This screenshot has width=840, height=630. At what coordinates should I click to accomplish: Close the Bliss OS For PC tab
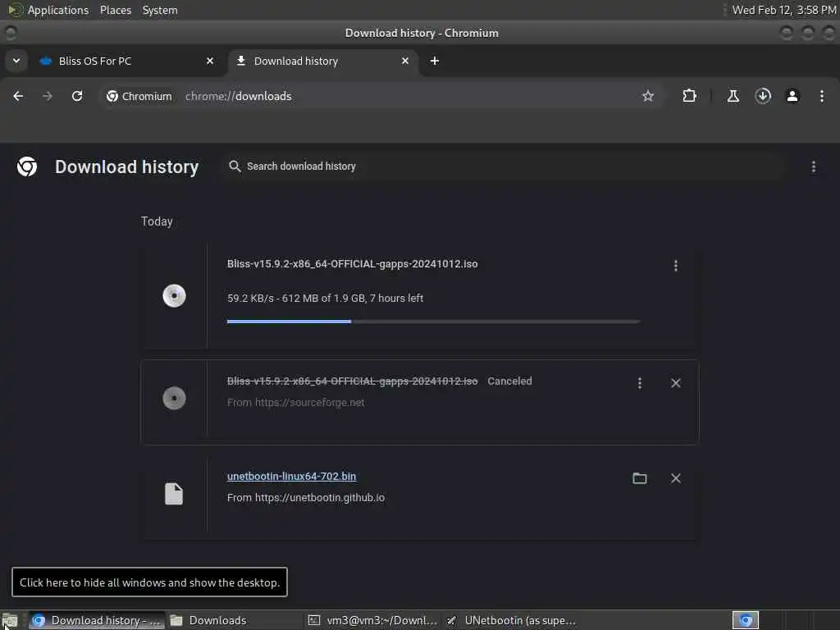click(x=210, y=61)
